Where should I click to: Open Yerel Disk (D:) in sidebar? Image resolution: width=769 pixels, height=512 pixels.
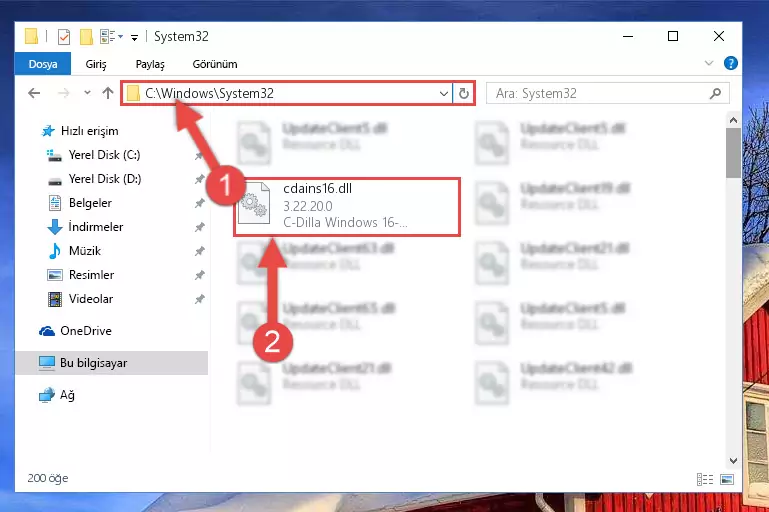click(104, 179)
